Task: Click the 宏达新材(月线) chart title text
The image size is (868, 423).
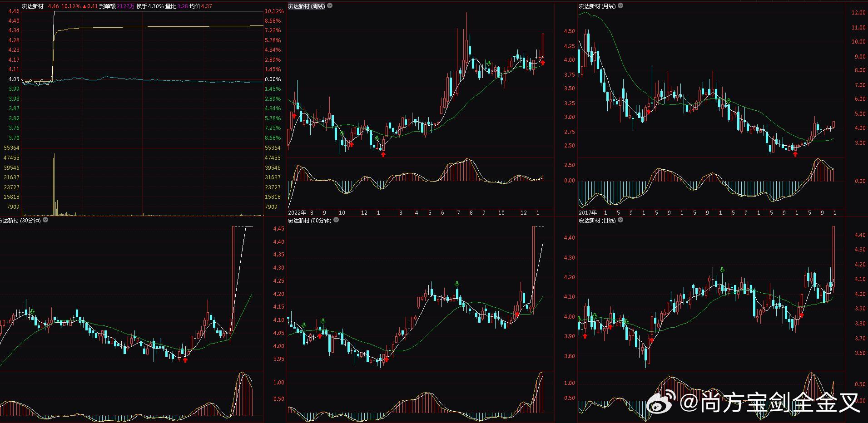Action: click(x=597, y=6)
